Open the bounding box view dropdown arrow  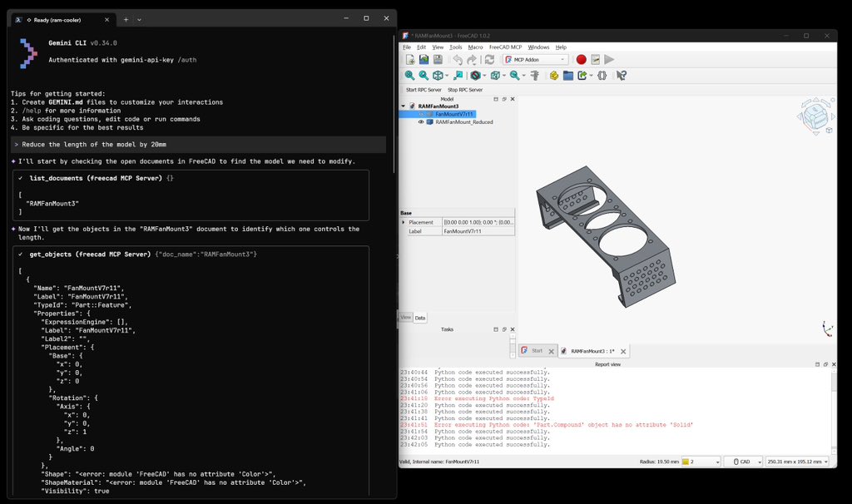coord(503,76)
